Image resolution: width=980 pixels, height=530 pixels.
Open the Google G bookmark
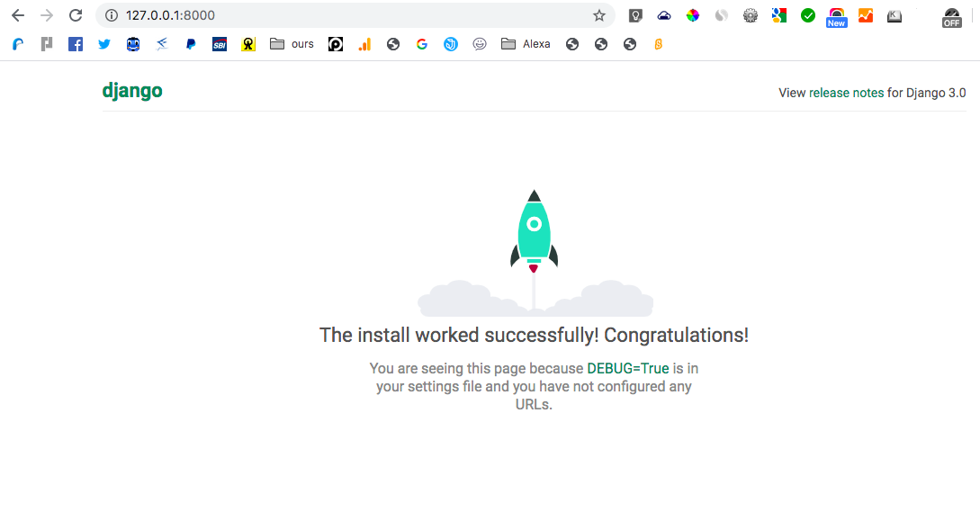pyautogui.click(x=422, y=44)
